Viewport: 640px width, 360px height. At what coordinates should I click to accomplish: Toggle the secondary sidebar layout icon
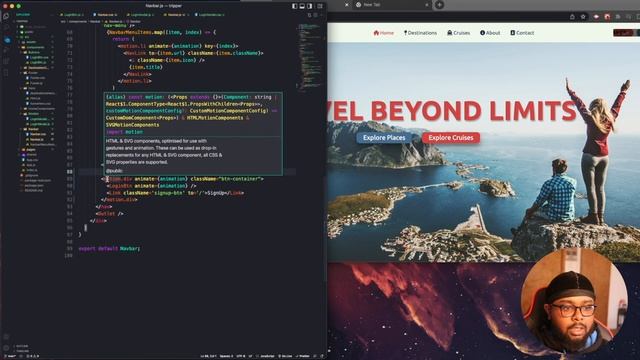click(x=310, y=6)
